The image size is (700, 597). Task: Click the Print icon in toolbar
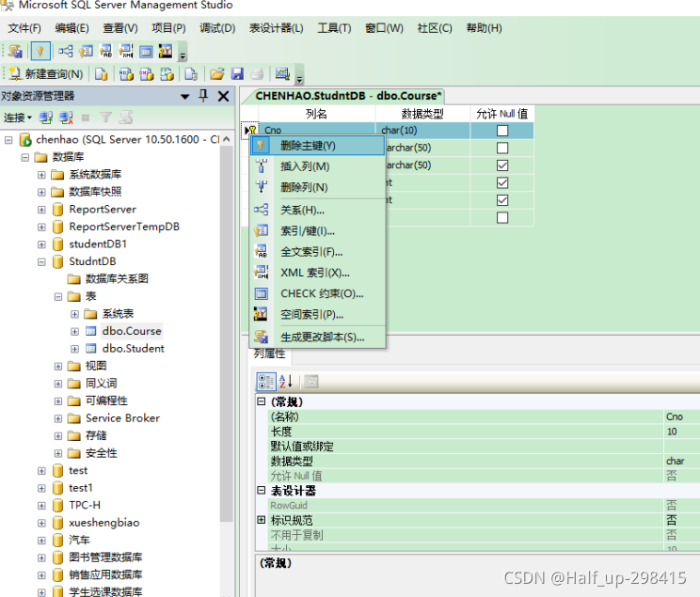click(257, 73)
